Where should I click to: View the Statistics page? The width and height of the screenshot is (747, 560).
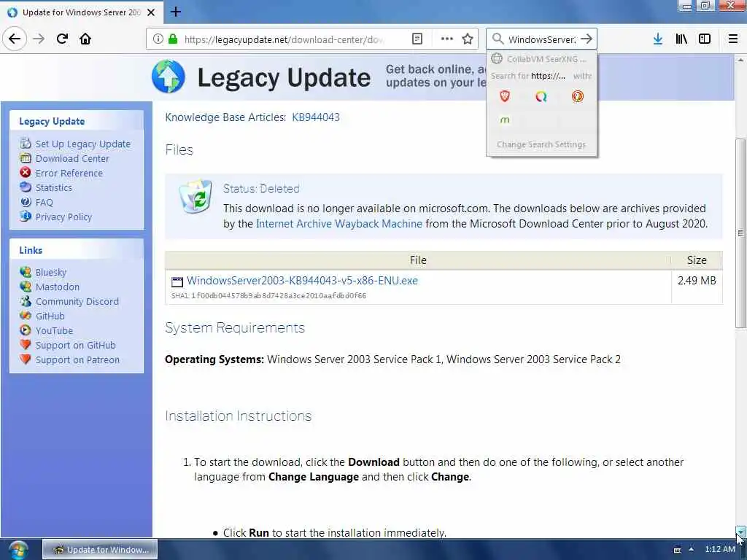click(54, 187)
